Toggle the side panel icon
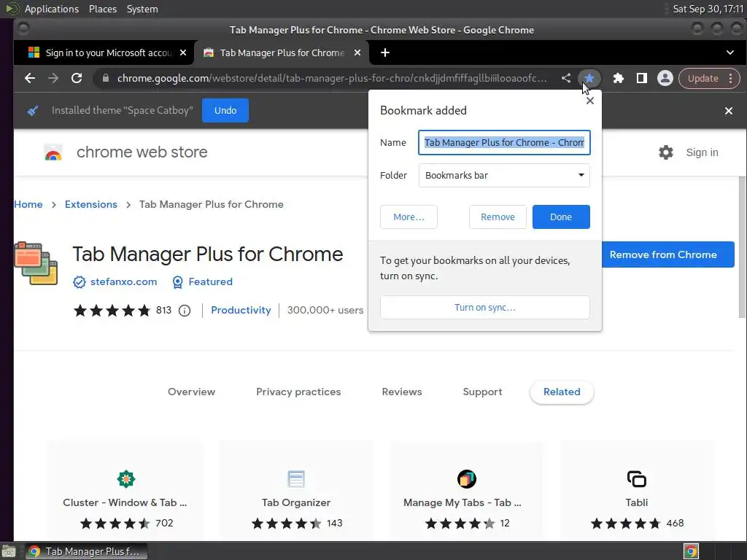 [642, 78]
